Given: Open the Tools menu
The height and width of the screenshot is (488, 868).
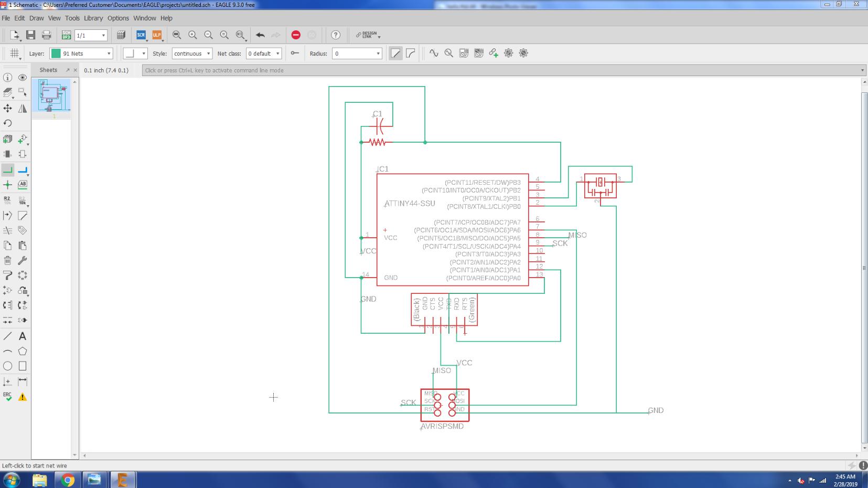Looking at the screenshot, I should click(72, 18).
